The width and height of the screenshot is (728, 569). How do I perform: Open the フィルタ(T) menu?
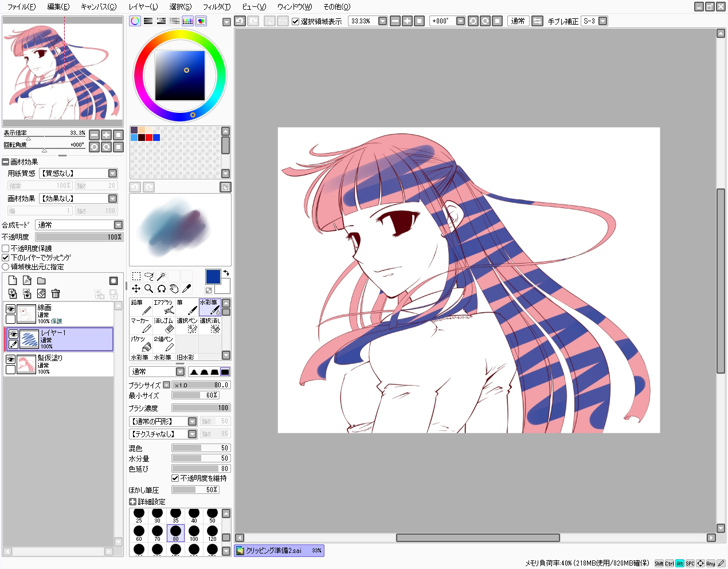[217, 6]
